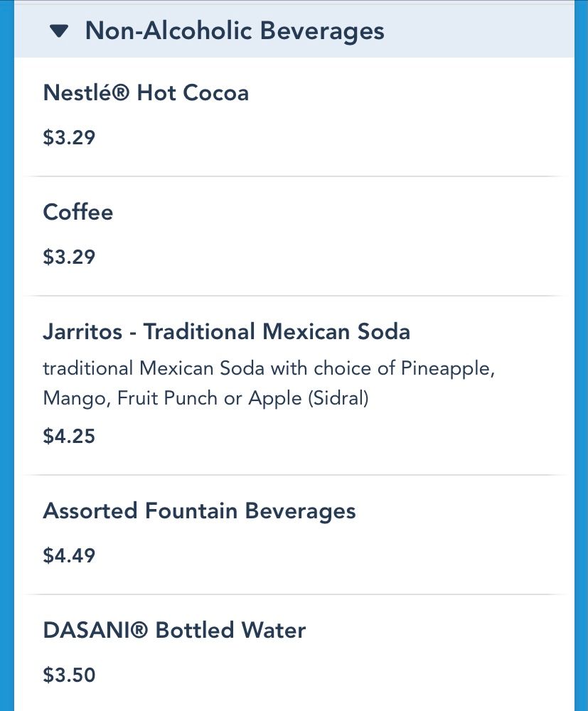Tap the Jarritos $4.25 price
Viewport: 588px width, 711px height.
69,436
